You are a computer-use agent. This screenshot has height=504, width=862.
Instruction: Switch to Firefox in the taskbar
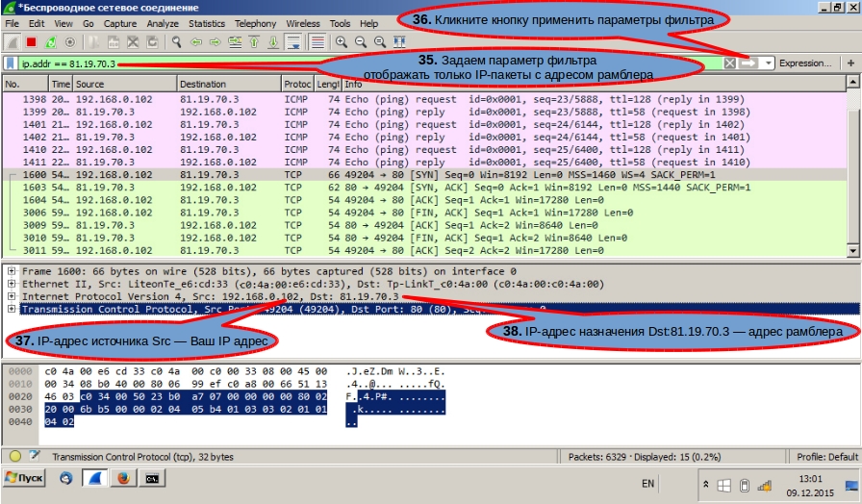coord(123,478)
